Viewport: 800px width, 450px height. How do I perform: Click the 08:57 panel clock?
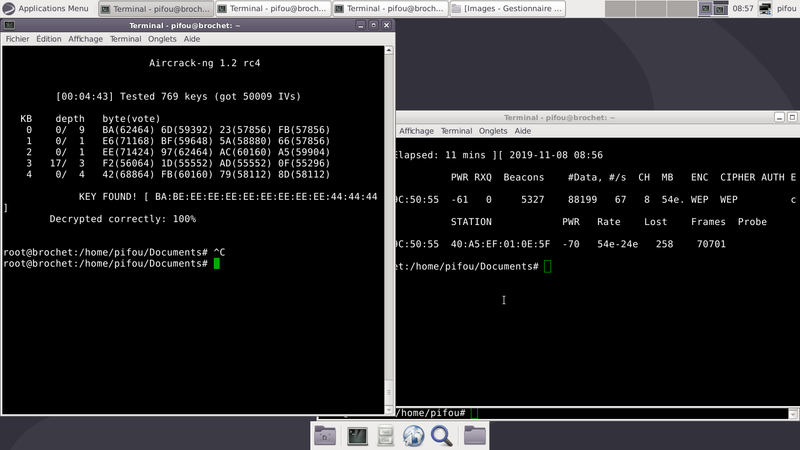tap(743, 8)
